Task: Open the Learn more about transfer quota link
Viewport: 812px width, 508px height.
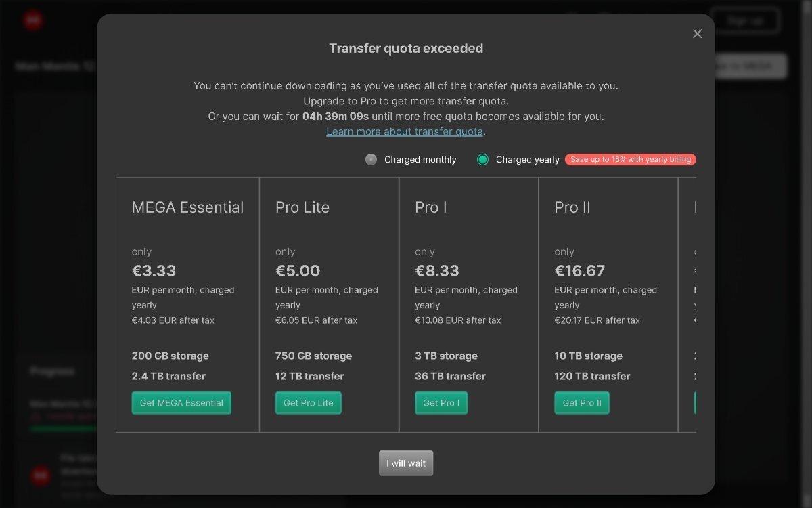Action: 405,131
